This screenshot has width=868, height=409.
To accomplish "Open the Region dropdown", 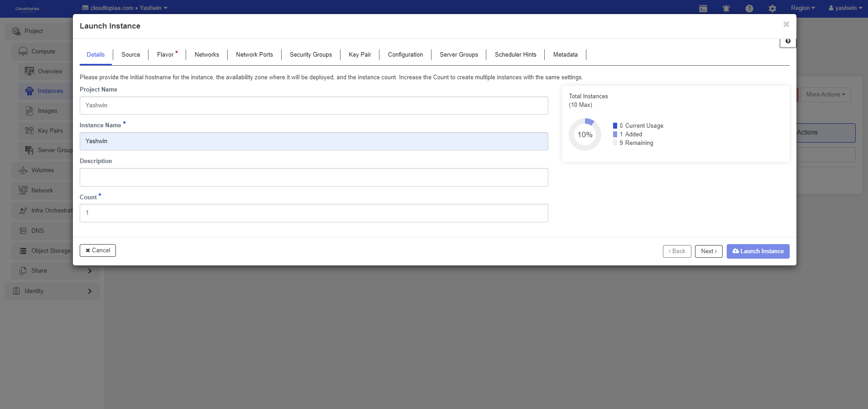I will (x=802, y=8).
